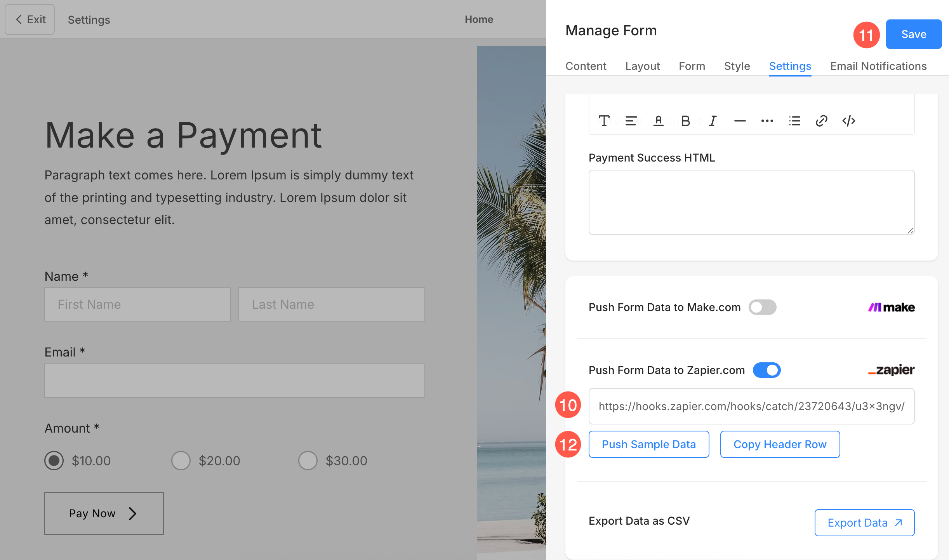This screenshot has height=560, width=949.
Task: Toggle italic formatting in editor toolbar
Action: pyautogui.click(x=713, y=121)
